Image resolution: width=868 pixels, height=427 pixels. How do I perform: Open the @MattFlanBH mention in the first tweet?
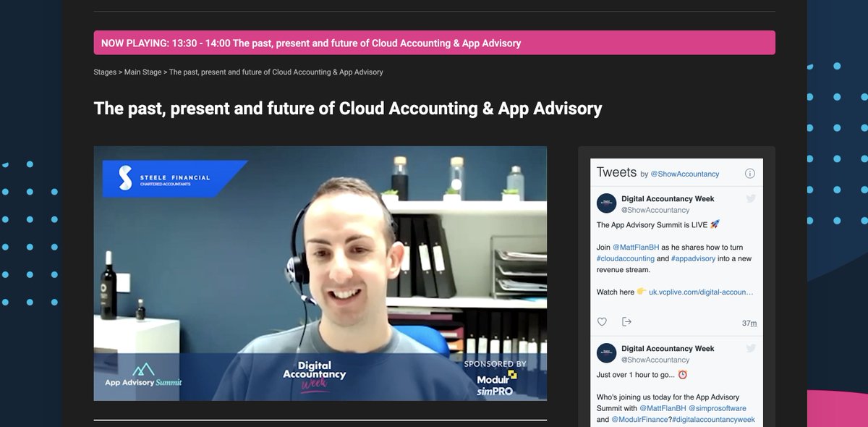tap(636, 248)
